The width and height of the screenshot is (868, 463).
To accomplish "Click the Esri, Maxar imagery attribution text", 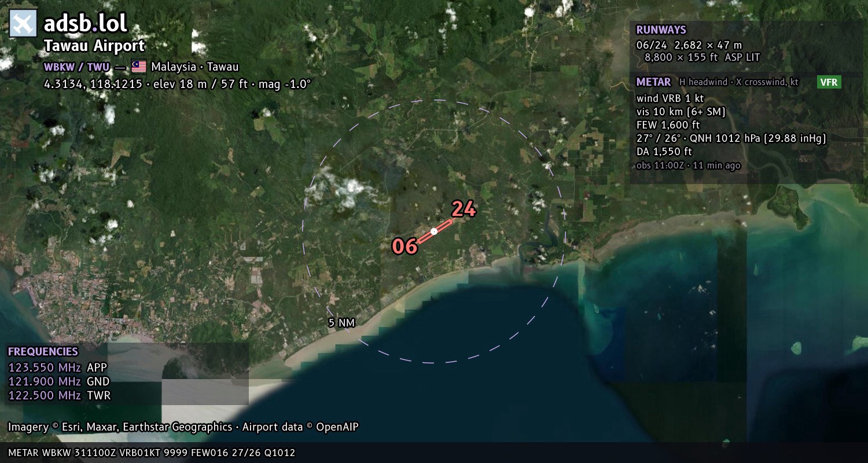I will click(183, 427).
